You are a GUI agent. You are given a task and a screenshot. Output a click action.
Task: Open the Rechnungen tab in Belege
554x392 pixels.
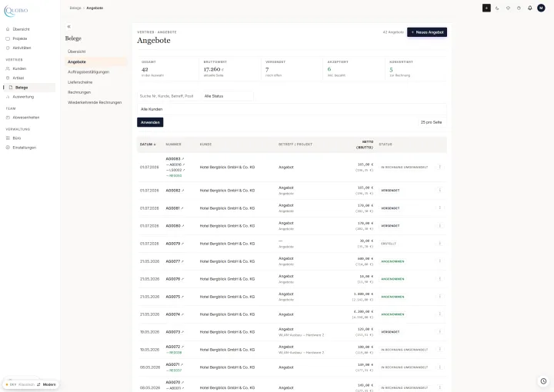pyautogui.click(x=79, y=92)
